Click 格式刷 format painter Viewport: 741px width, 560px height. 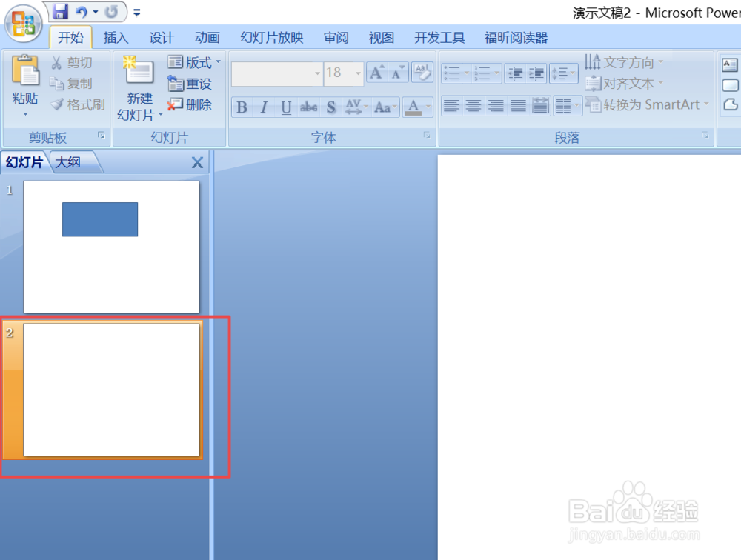[78, 104]
